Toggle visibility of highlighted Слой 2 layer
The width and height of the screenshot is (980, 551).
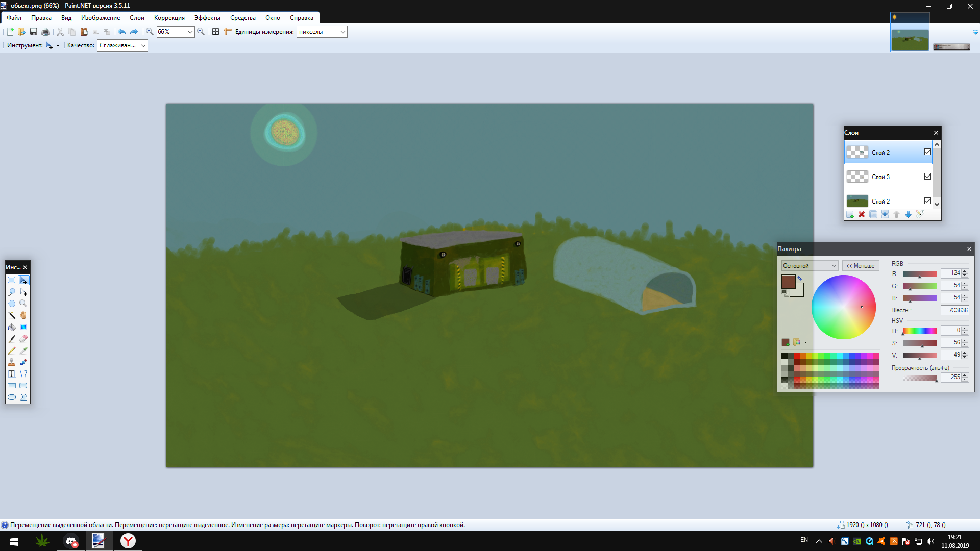pos(927,152)
